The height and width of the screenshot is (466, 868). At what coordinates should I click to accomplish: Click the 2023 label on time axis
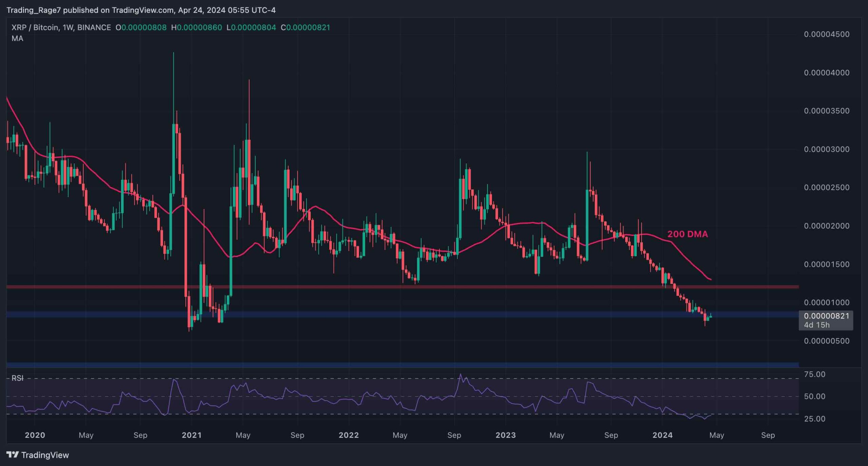click(506, 435)
